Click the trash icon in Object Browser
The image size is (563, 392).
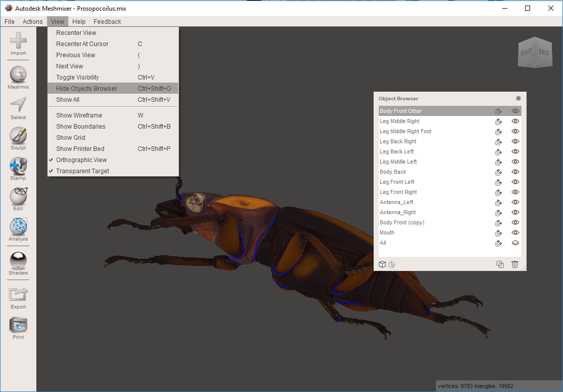click(514, 264)
